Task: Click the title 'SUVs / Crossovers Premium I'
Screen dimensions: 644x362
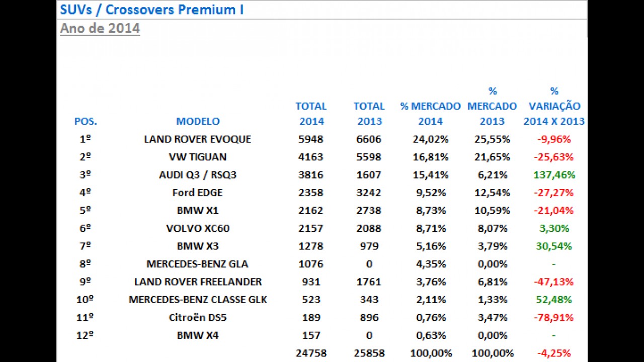Action: 151,10
